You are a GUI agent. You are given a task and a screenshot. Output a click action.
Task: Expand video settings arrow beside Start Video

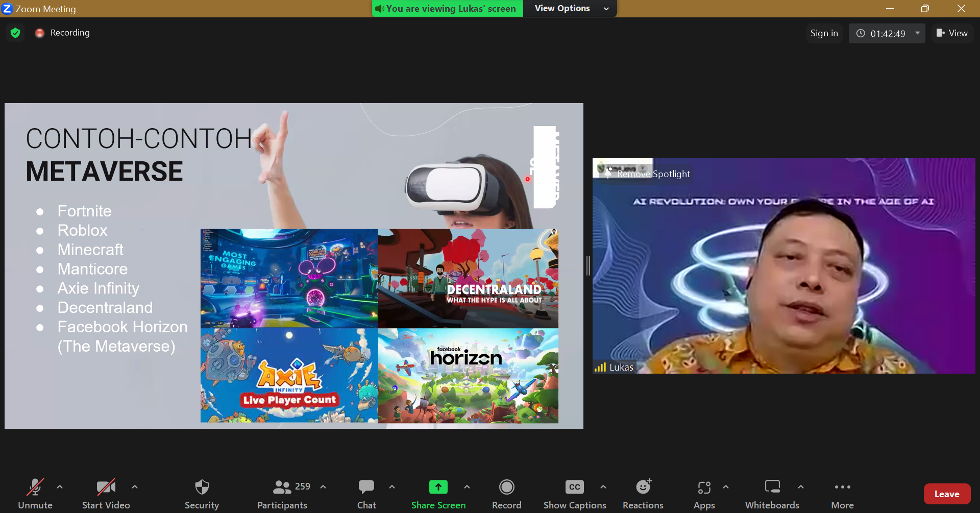(x=135, y=487)
